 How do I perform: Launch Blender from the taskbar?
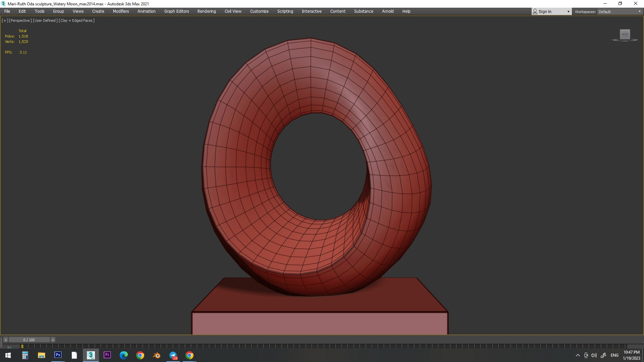click(157, 355)
